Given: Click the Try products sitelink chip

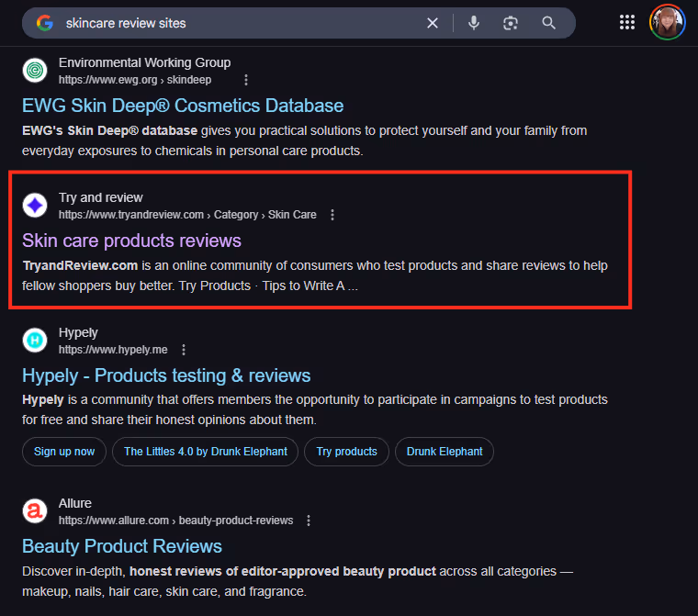Looking at the screenshot, I should click(346, 452).
